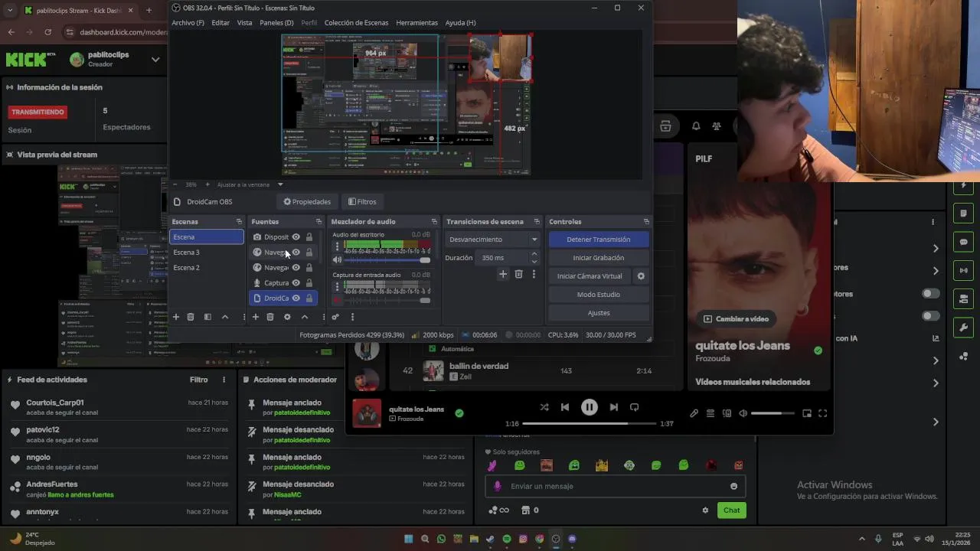
Task: Increase Duración value with up stepper
Action: (x=534, y=255)
